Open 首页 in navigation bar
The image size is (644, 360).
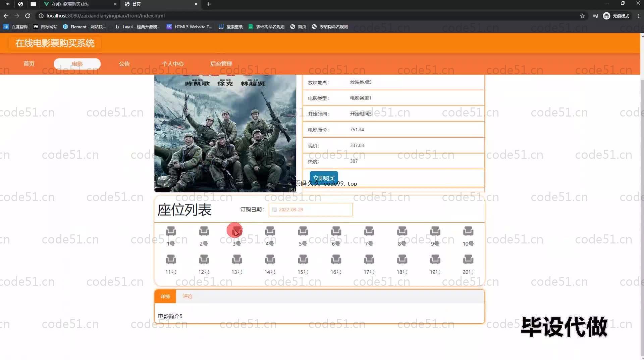click(x=29, y=64)
